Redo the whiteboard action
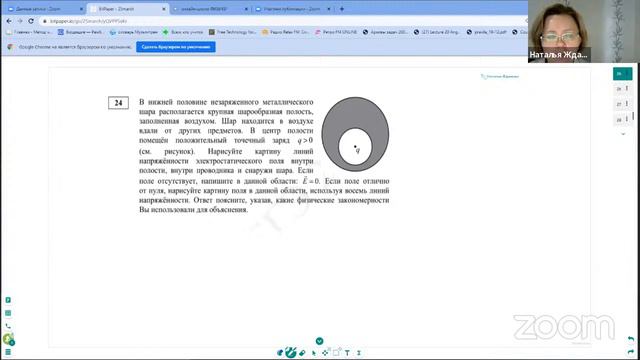Viewport: 640px width, 360px height. pos(631,352)
